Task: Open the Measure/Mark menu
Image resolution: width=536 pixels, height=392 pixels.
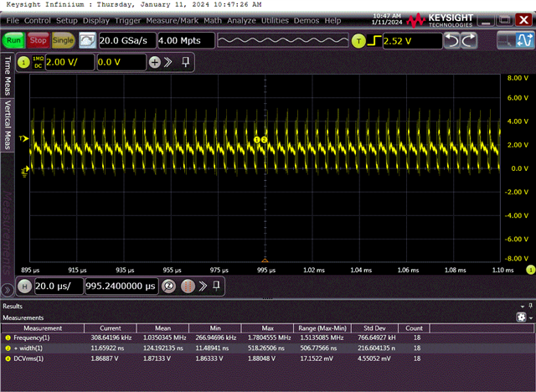Action: (174, 19)
